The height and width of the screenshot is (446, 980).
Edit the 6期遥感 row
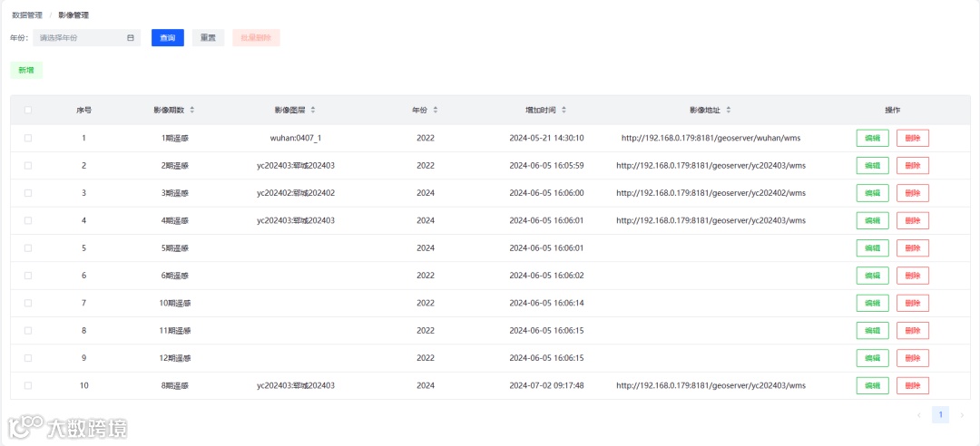(873, 276)
